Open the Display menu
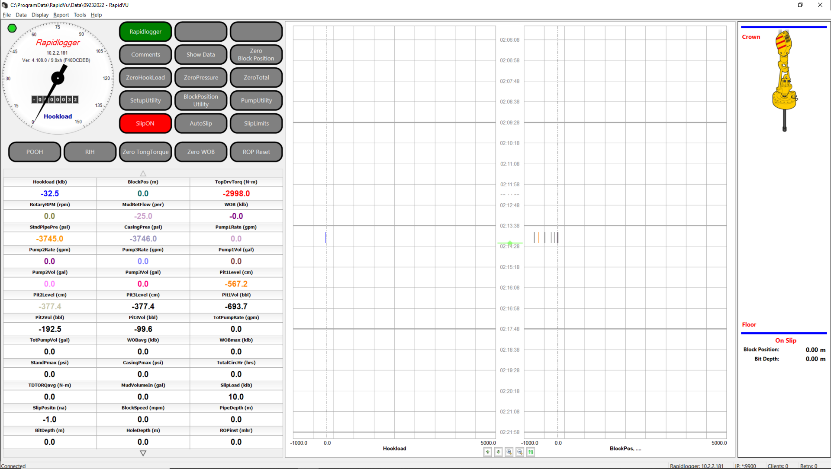Image resolution: width=831 pixels, height=469 pixels. (40, 15)
